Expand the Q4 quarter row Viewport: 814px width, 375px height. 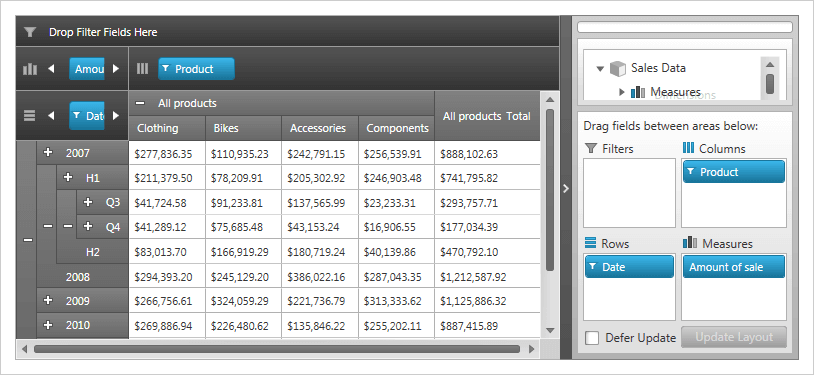coord(88,226)
